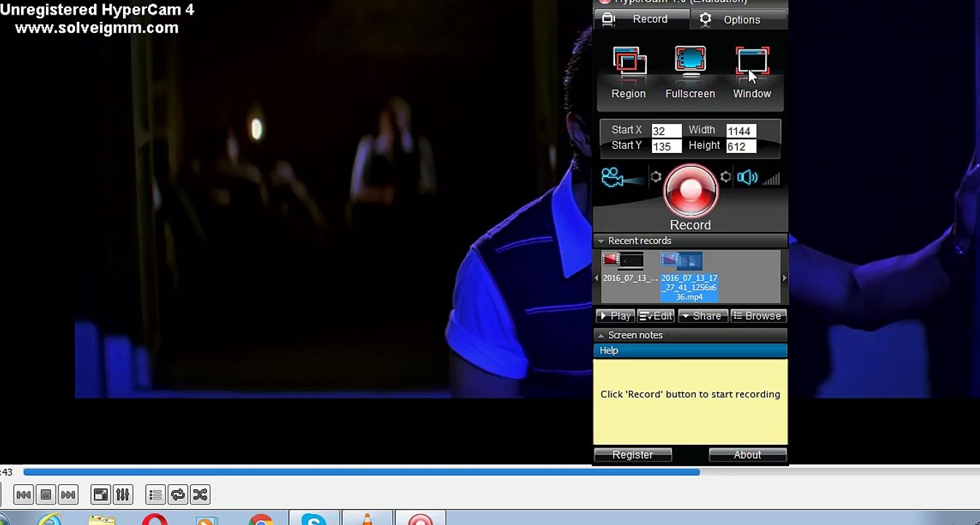The image size is (980, 525).
Task: Toggle shuffle mode in VLC
Action: point(200,495)
